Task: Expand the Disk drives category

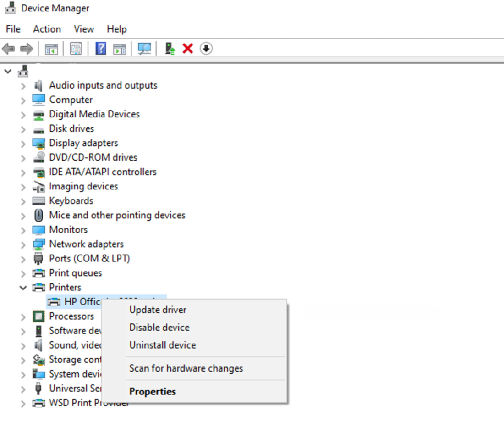Action: tap(22, 128)
